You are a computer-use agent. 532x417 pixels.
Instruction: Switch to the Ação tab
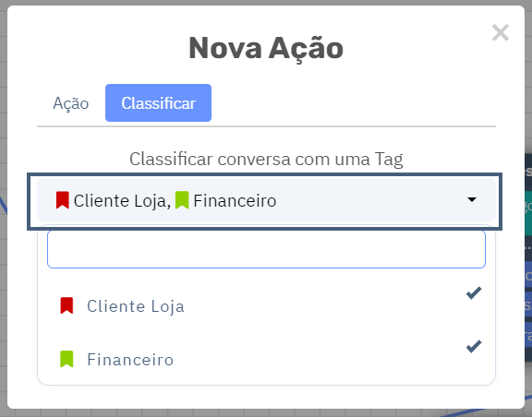tap(71, 103)
